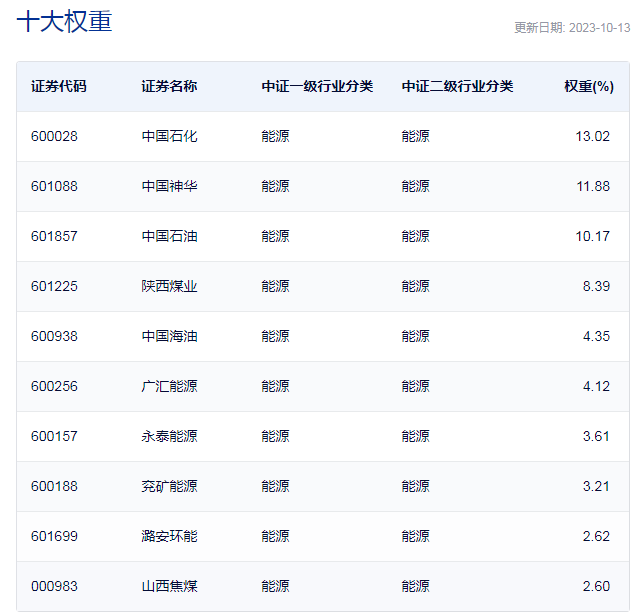Select stock name 广汇能源
The height and width of the screenshot is (616, 635).
(x=169, y=386)
